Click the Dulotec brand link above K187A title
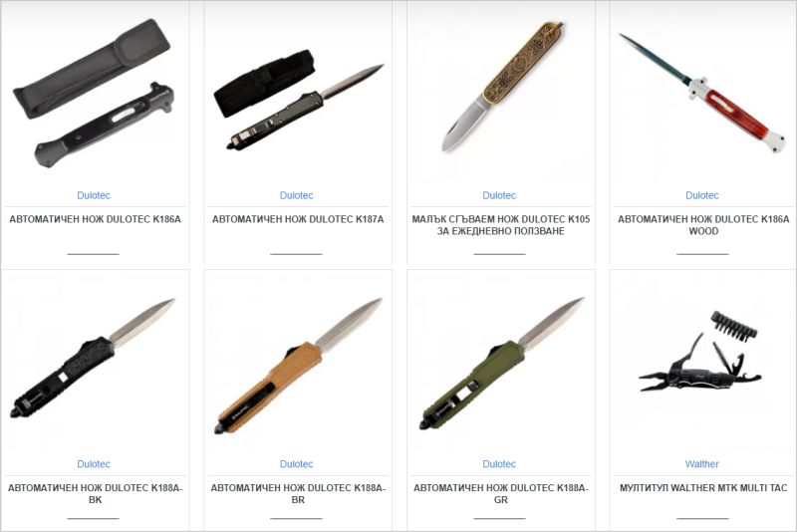This screenshot has width=797, height=532. pyautogui.click(x=296, y=195)
